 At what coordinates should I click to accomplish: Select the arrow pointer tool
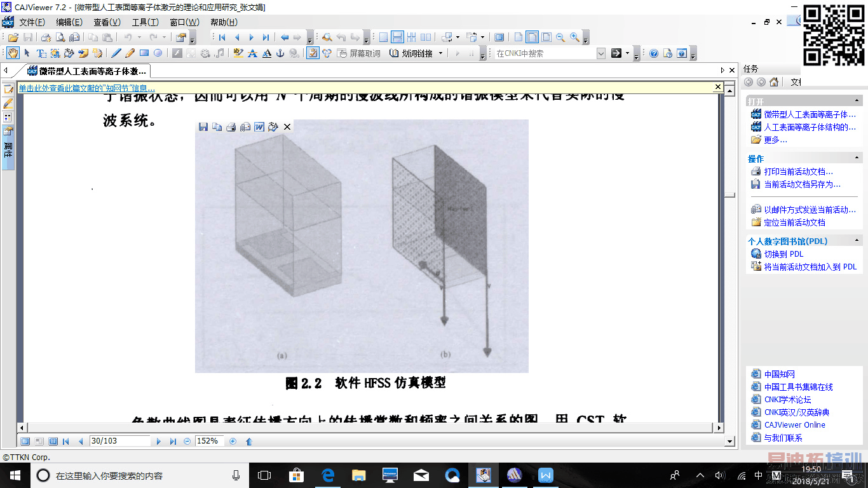[27, 53]
